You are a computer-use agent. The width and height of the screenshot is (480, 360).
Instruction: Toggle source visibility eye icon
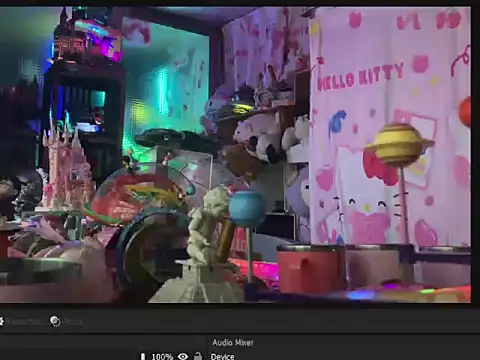(x=183, y=356)
